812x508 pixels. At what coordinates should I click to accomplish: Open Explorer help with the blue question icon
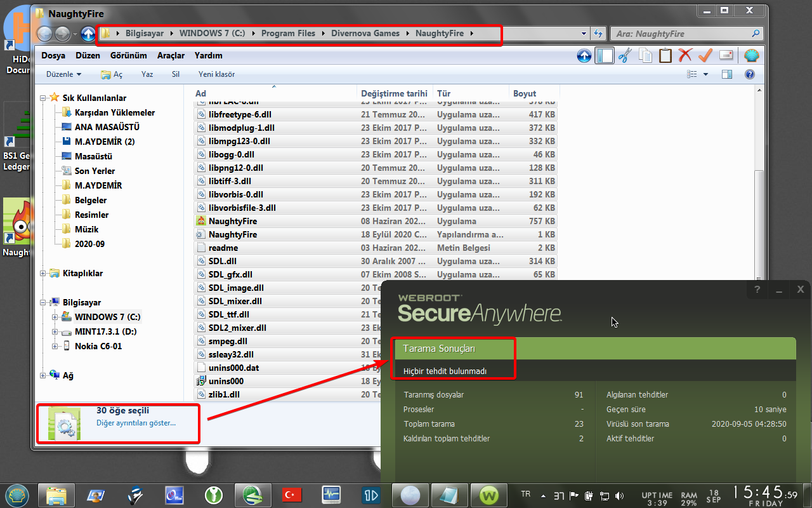click(x=750, y=74)
